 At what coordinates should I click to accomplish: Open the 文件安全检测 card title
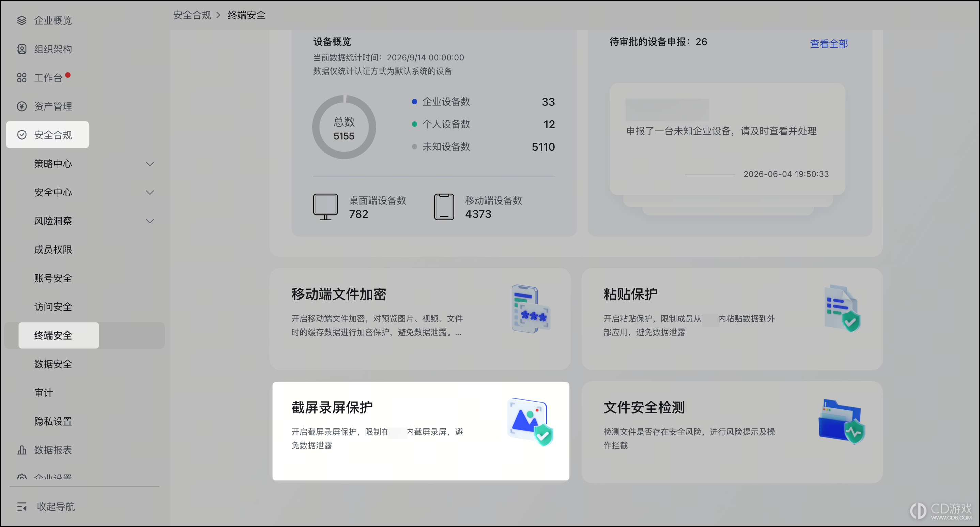point(644,407)
